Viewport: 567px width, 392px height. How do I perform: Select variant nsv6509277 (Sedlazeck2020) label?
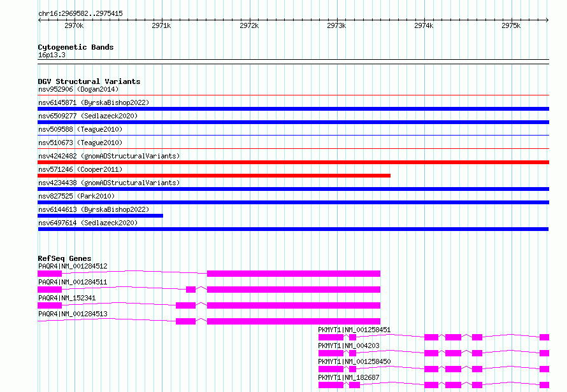click(x=88, y=116)
